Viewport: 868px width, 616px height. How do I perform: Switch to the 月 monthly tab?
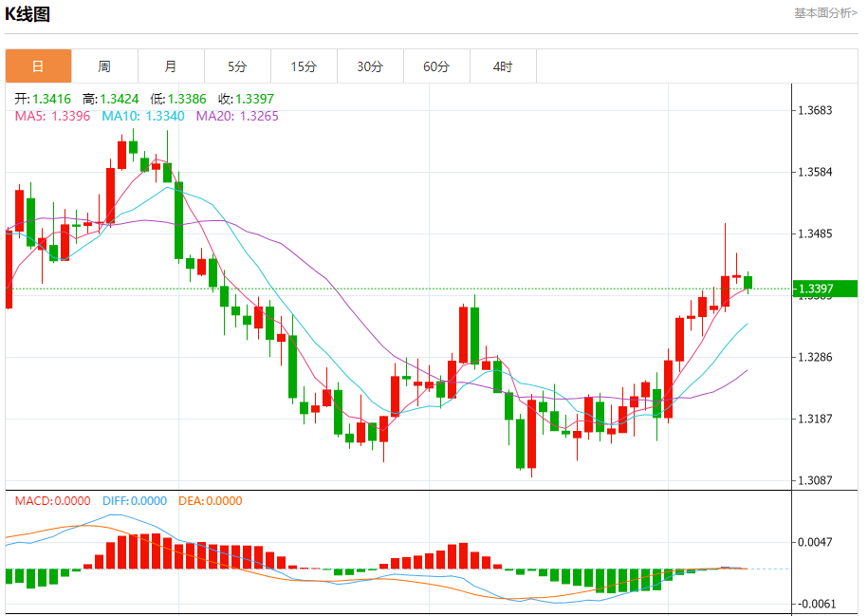171,66
